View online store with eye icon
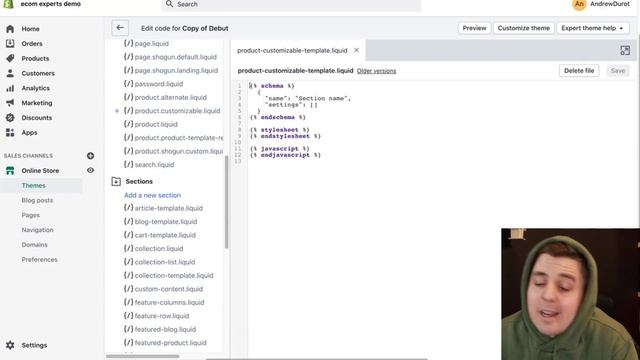Screen dimensions: 640x360 click(x=90, y=170)
